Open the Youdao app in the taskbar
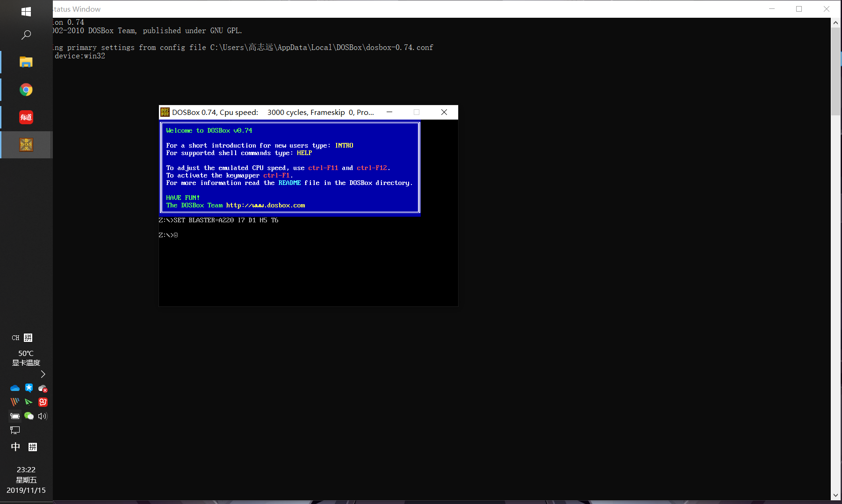The image size is (842, 504). click(x=26, y=117)
